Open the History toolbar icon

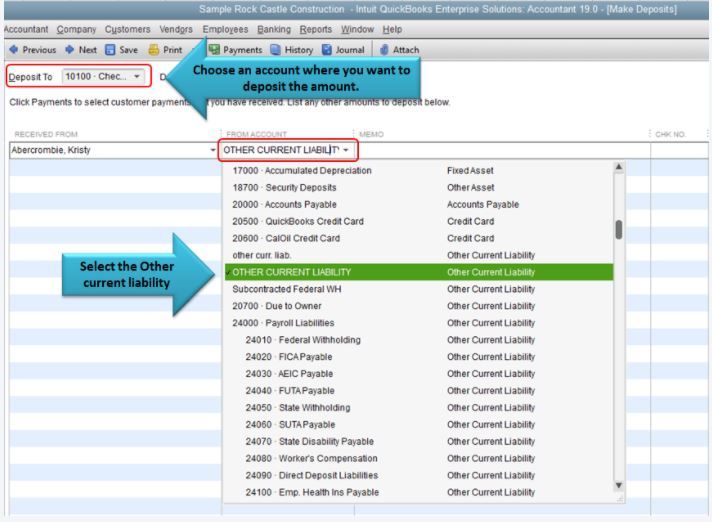click(275, 49)
